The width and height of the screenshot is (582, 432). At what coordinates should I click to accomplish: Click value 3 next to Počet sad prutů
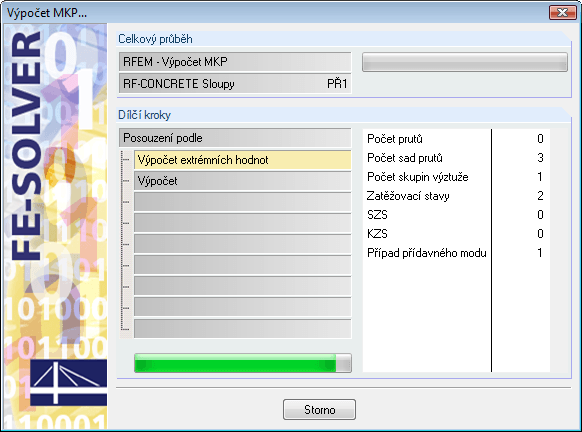tap(540, 158)
